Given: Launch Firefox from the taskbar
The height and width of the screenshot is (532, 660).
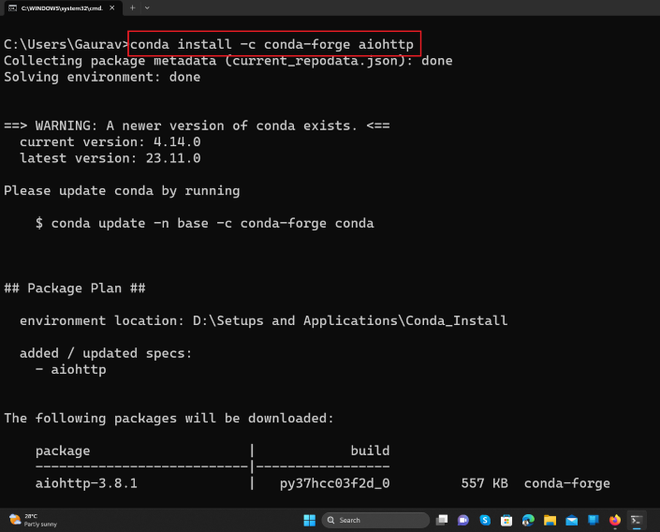Looking at the screenshot, I should [x=615, y=520].
